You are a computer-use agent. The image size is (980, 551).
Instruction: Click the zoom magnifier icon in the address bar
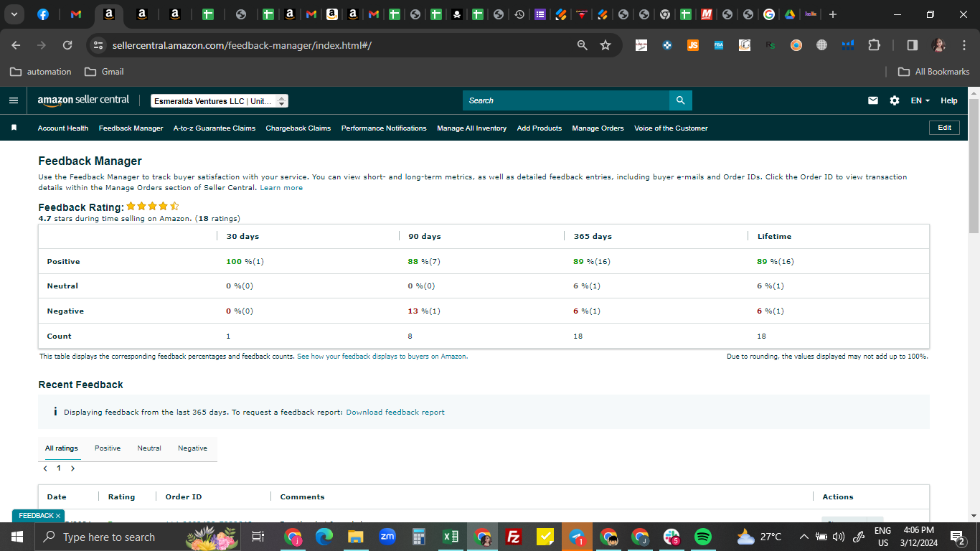583,45
